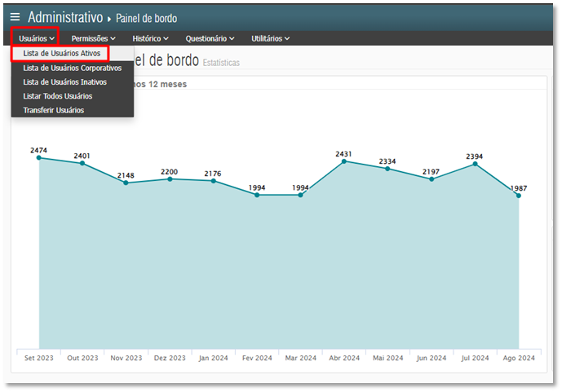Expand the Usuários dropdown menu
This screenshot has width=562, height=392.
[x=38, y=38]
